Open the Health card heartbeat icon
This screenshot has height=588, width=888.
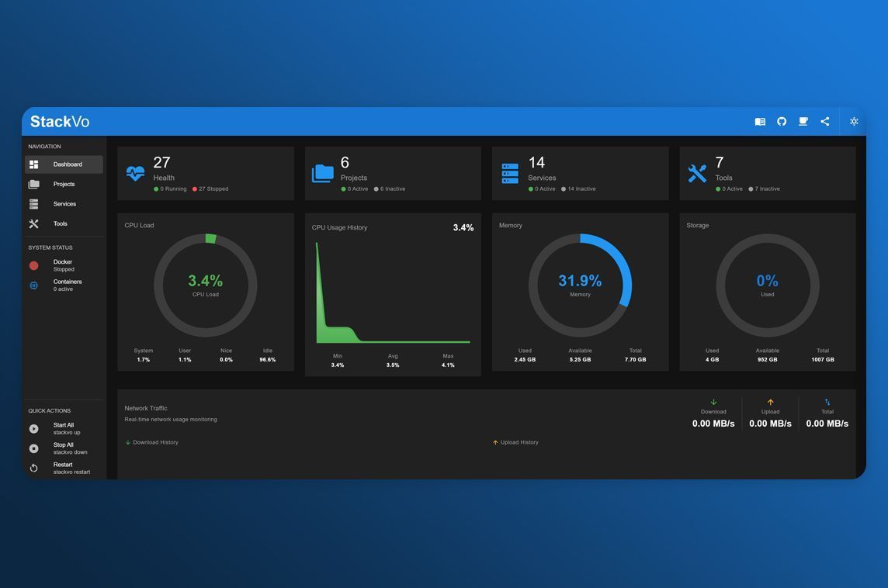[135, 173]
